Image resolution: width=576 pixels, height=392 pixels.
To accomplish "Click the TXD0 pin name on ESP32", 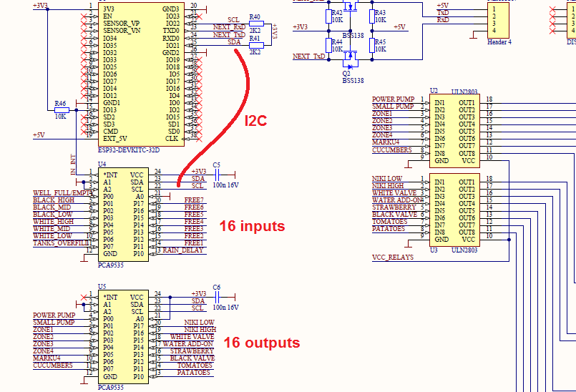I will click(171, 31).
